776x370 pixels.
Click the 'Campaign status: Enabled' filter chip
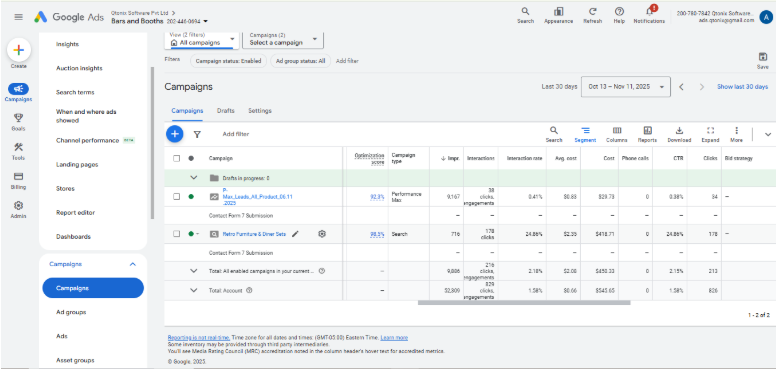pos(228,61)
